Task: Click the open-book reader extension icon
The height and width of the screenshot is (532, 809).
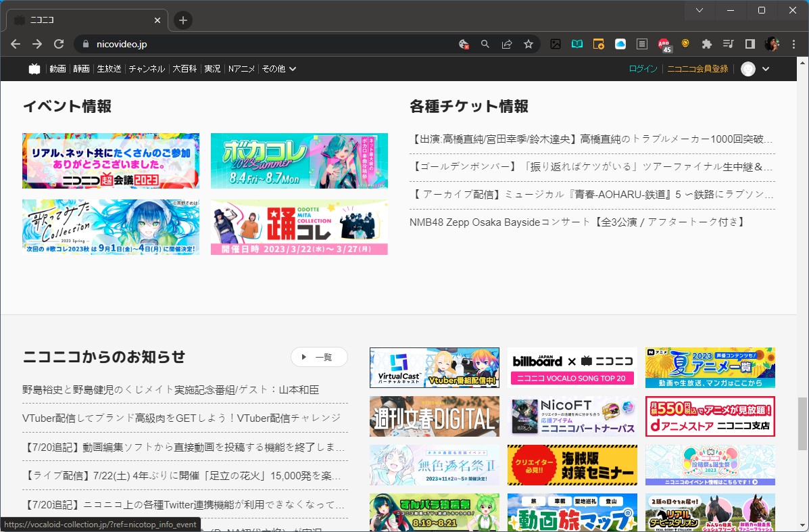Action: 577,45
